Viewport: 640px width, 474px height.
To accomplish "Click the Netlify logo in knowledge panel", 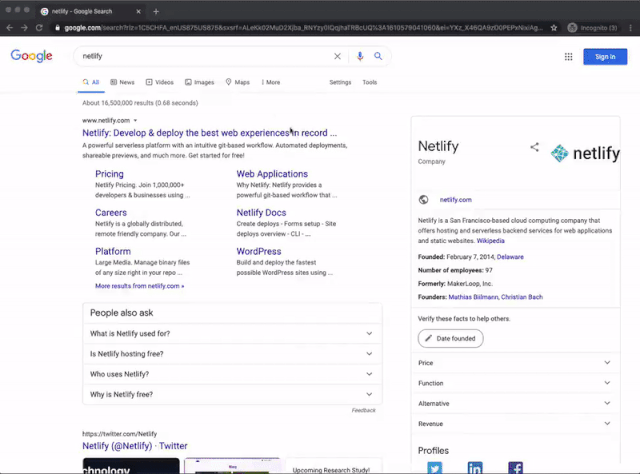I will (585, 153).
